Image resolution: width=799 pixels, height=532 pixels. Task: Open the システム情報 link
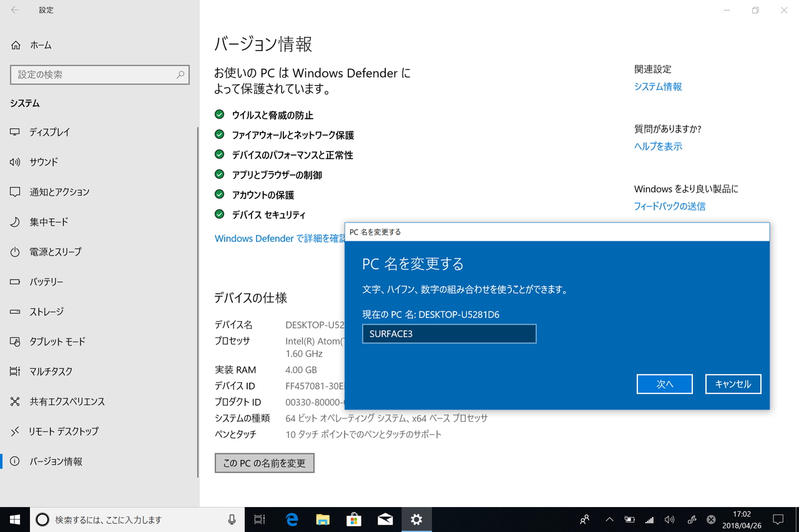658,87
